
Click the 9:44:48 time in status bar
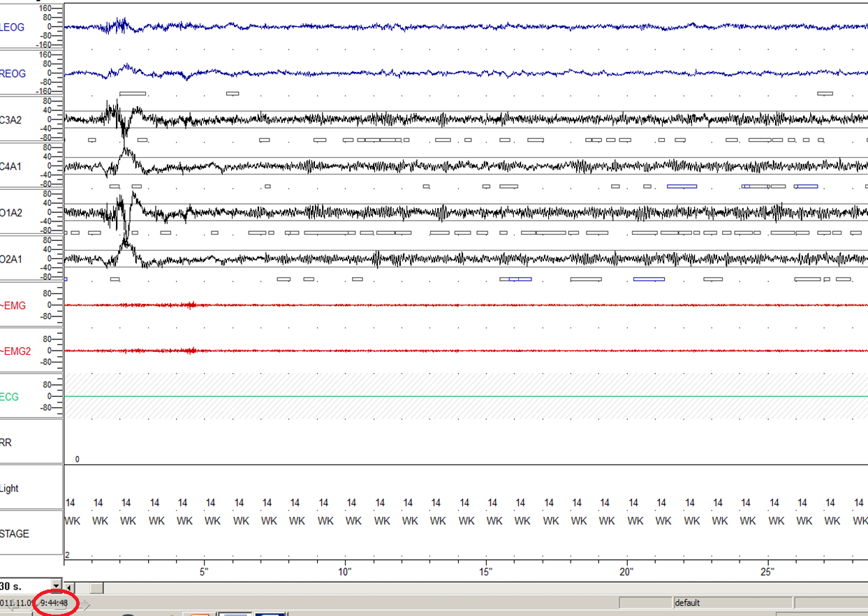(53, 603)
